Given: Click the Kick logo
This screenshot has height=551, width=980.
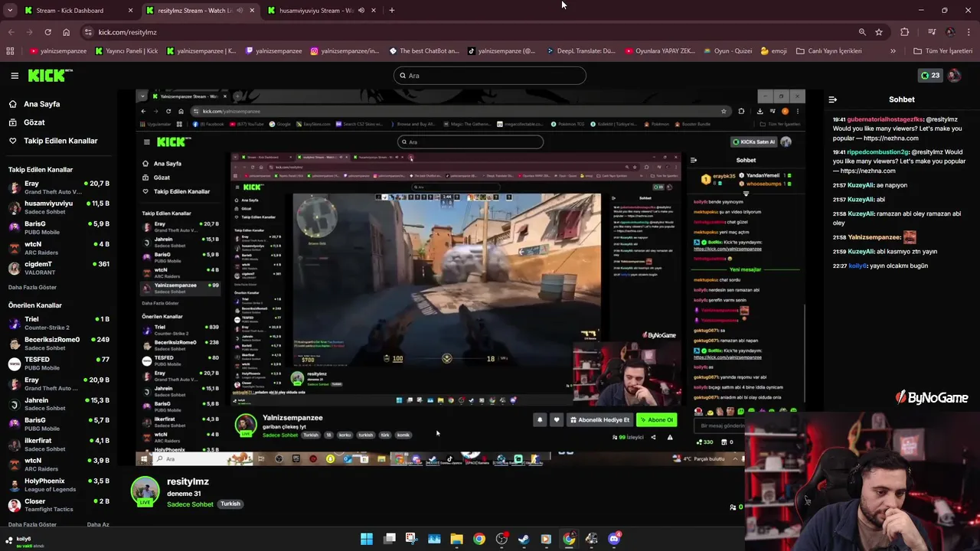Looking at the screenshot, I should (x=50, y=75).
